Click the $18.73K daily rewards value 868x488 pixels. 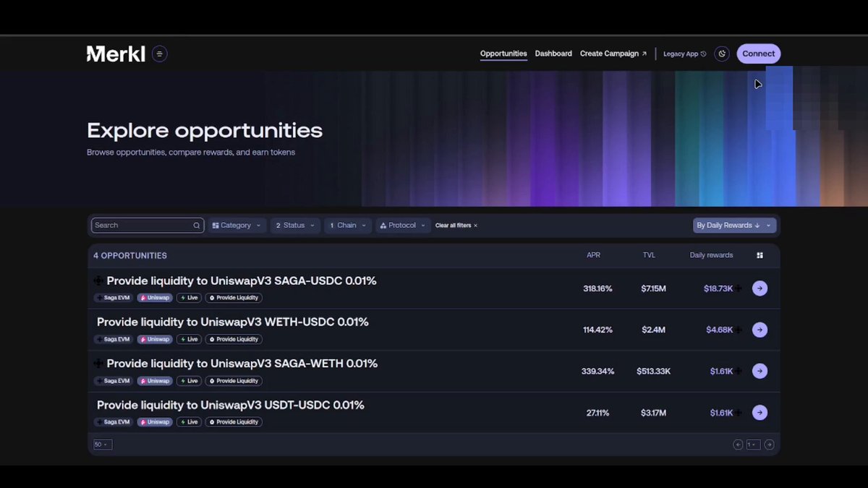click(x=718, y=288)
